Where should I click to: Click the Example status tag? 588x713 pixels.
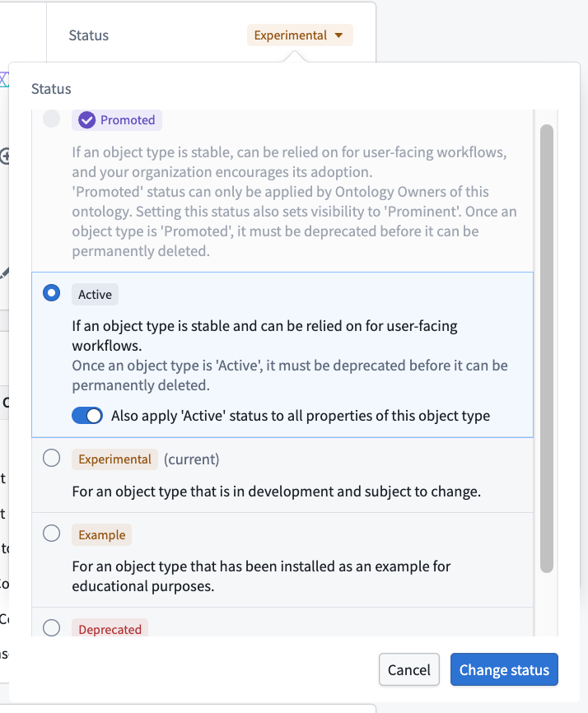pos(102,535)
